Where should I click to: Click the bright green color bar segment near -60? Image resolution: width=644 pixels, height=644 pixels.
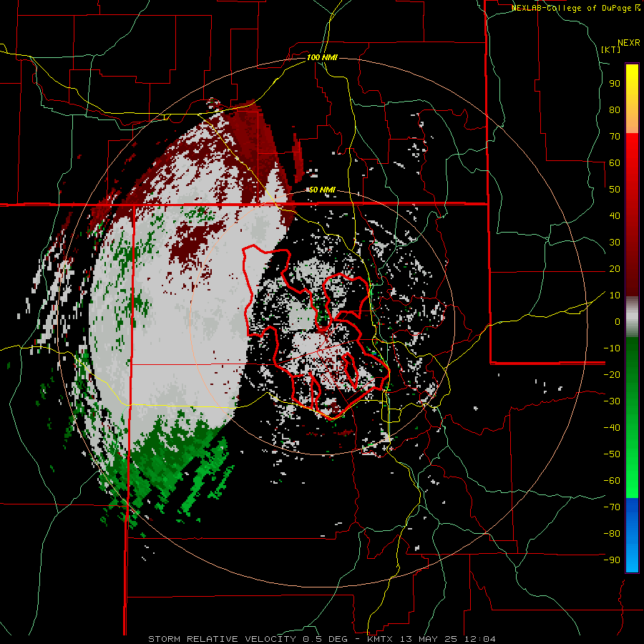tap(632, 481)
